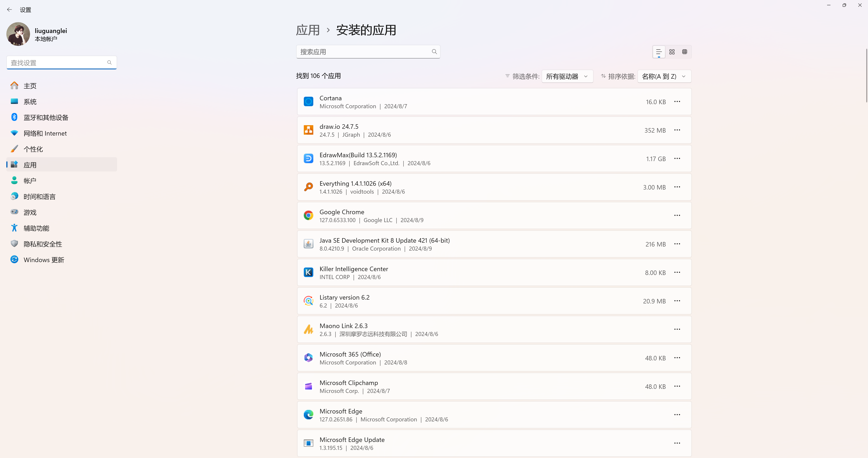Open more options menu for Cortana
Screen dimensions: 868x458
tap(677, 102)
